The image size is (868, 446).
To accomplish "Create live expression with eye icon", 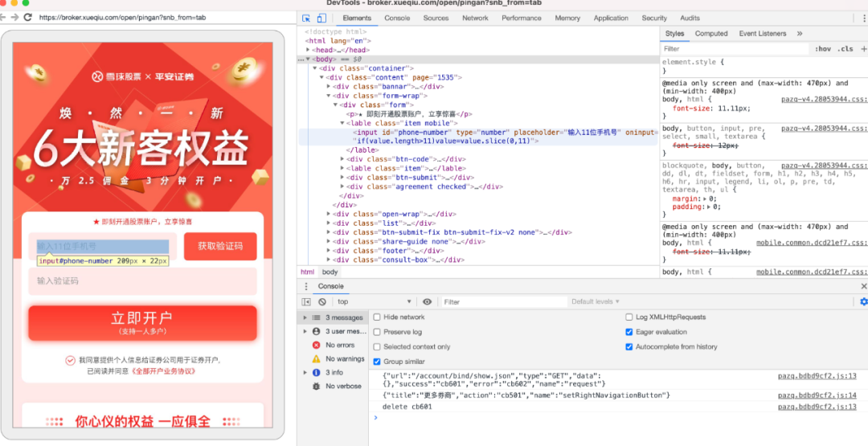I will (427, 301).
